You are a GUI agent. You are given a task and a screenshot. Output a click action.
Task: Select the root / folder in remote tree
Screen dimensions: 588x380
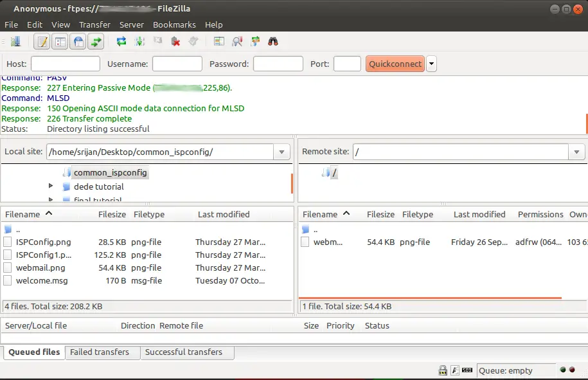pyautogui.click(x=334, y=173)
